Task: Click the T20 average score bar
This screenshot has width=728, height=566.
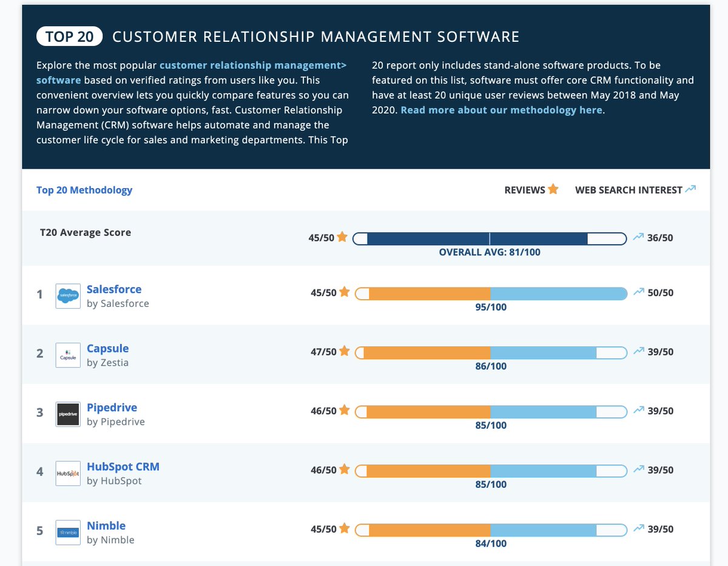Action: [x=490, y=238]
